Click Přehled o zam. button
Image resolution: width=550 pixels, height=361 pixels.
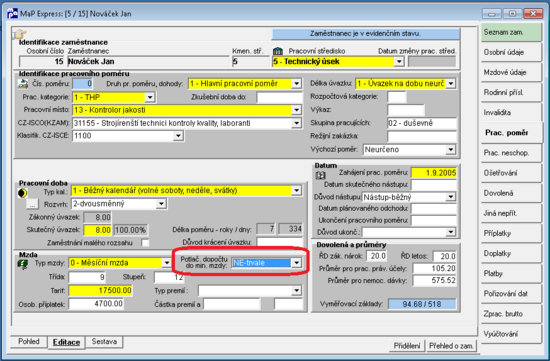click(451, 346)
